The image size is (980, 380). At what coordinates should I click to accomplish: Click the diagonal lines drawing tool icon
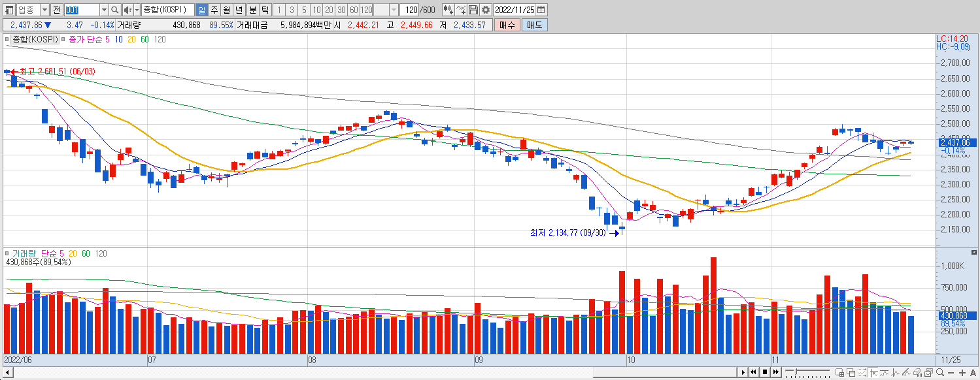tap(906, 373)
